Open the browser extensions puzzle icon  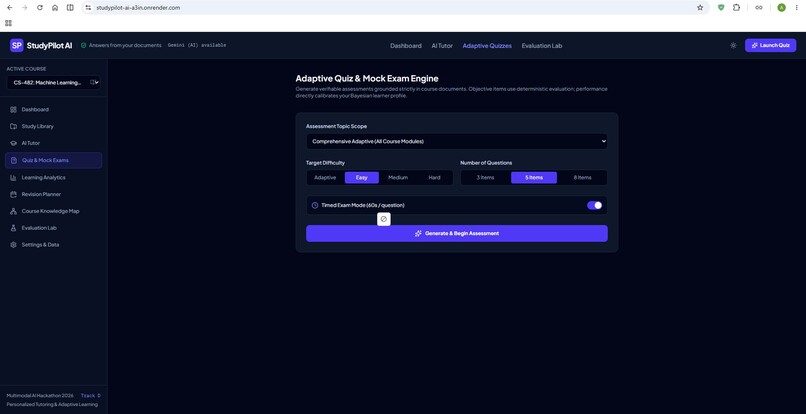tap(736, 8)
